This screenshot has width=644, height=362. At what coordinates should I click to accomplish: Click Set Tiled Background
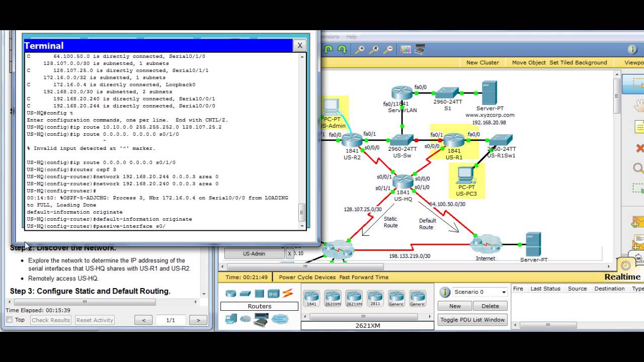pos(578,62)
